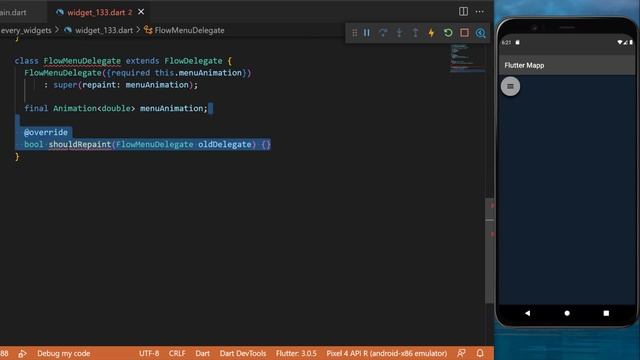The height and width of the screenshot is (360, 640).
Task: Close the widget_133.dart tab
Action: point(141,12)
